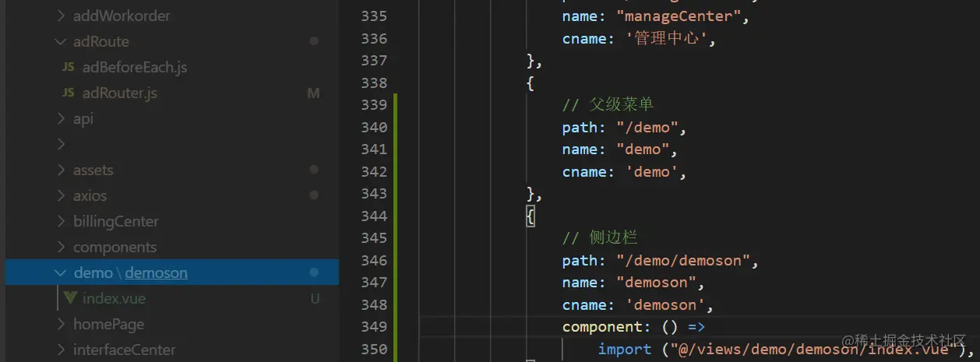
Task: Select the demoson path segment
Action: coord(157,272)
